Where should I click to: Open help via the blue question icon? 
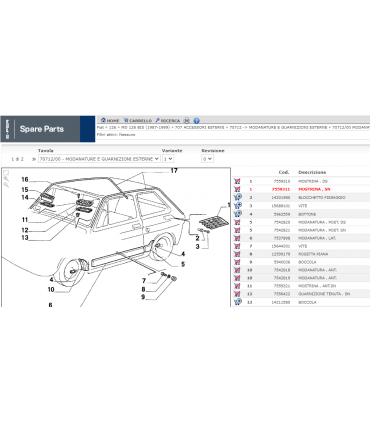(x=196, y=120)
